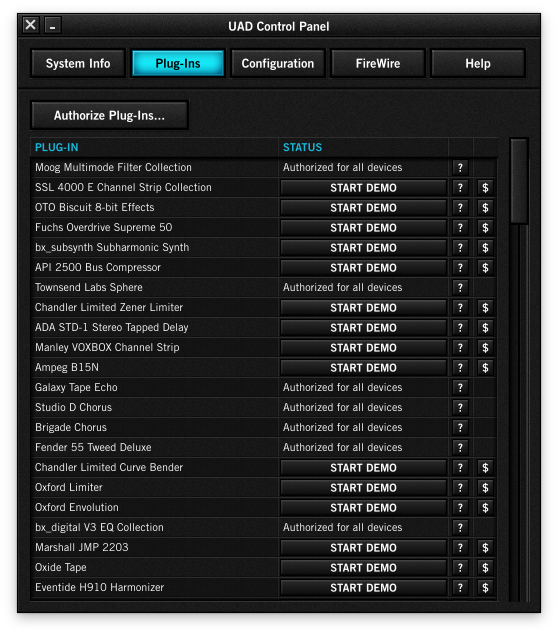Start demo for Manley VOXBOX Channel Strip
Viewport: 558px width, 634px height.
coord(363,348)
